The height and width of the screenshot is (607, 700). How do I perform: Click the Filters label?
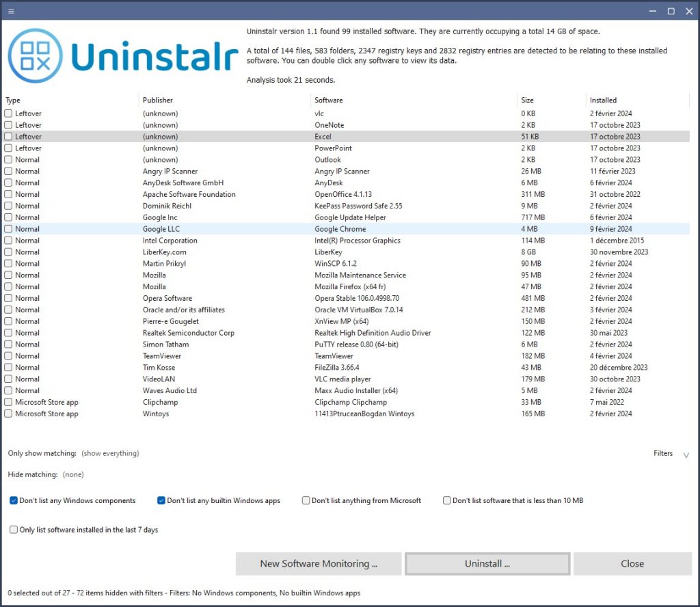pyautogui.click(x=663, y=453)
